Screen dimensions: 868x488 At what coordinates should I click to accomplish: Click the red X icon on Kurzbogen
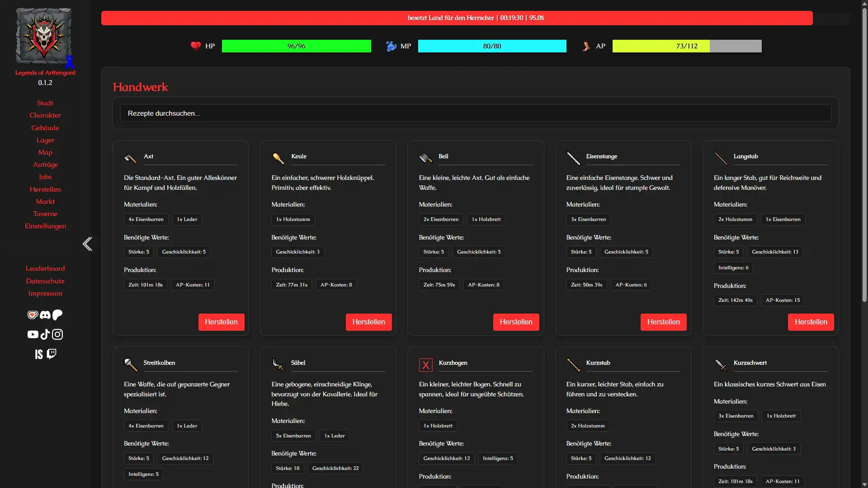point(425,365)
